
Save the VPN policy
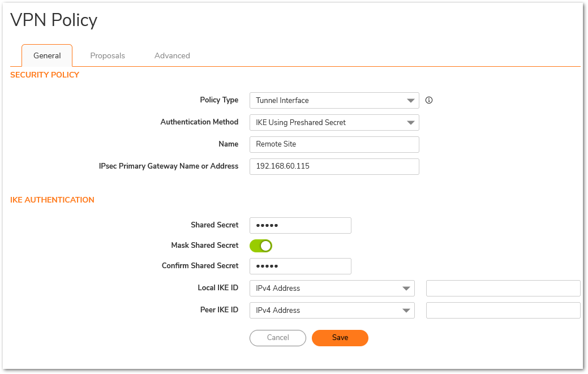point(340,338)
